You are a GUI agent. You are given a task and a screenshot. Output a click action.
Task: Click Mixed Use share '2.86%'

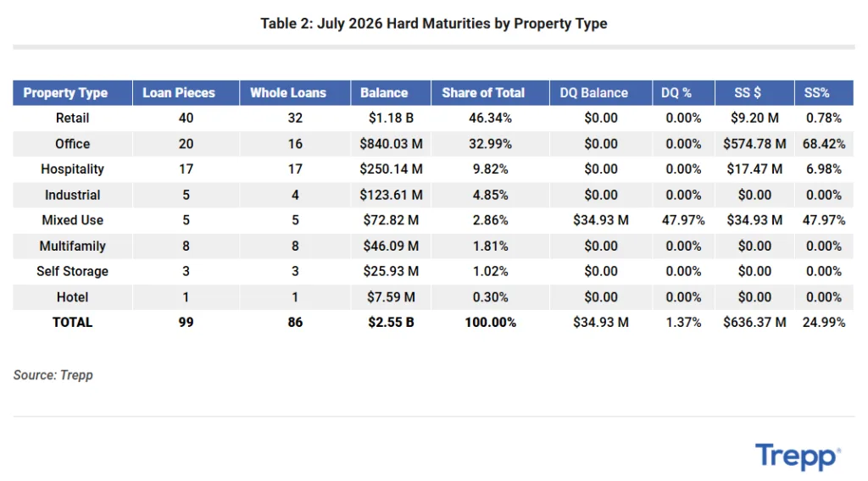click(x=491, y=220)
